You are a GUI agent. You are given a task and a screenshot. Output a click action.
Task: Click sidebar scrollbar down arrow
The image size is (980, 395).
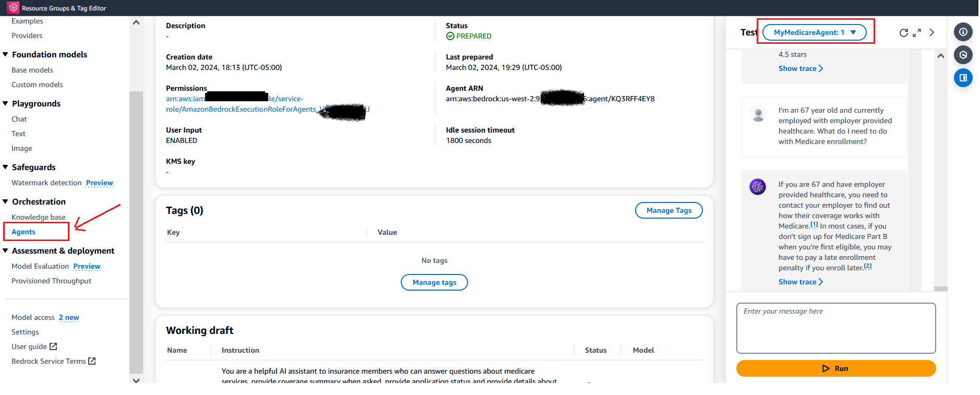point(136,380)
